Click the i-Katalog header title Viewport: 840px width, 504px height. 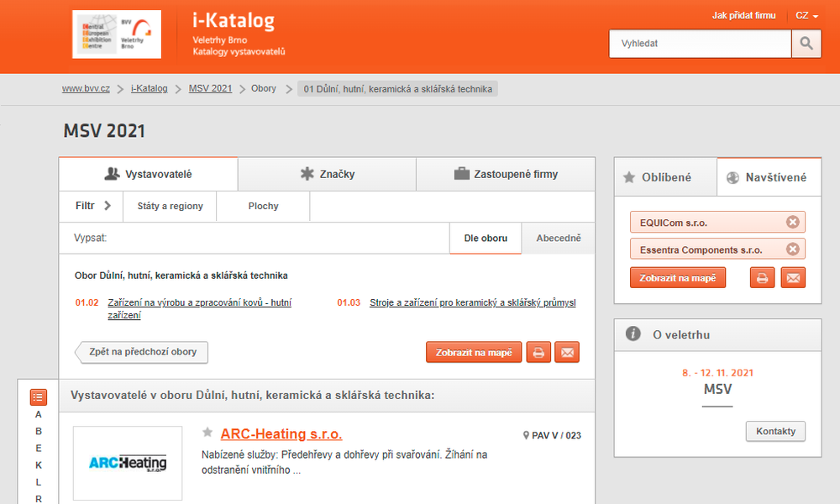click(x=234, y=20)
